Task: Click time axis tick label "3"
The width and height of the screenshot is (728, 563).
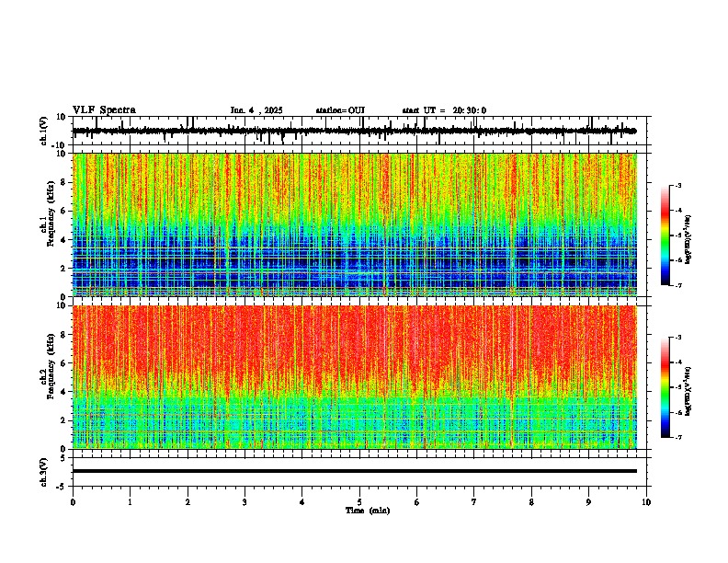Action: point(245,501)
